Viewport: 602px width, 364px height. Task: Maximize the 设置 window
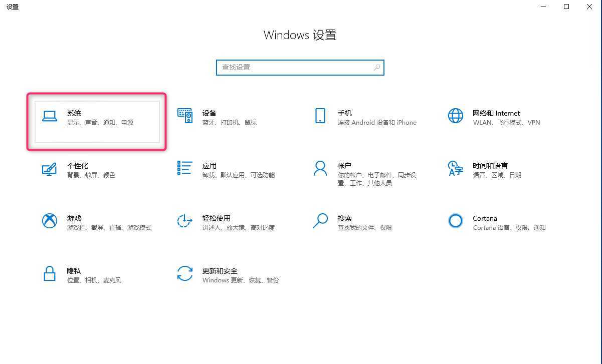tap(566, 7)
